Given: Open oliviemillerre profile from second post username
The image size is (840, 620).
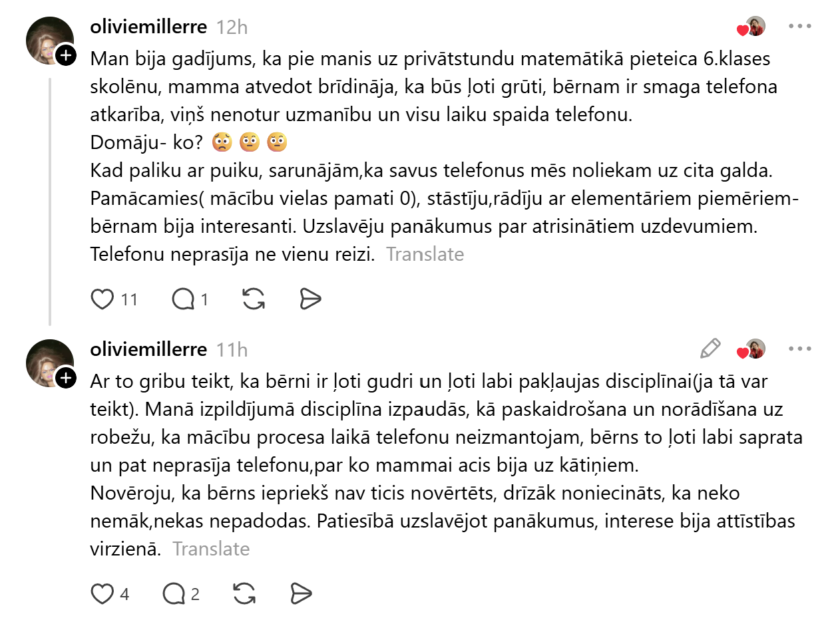Looking at the screenshot, I should (x=148, y=349).
